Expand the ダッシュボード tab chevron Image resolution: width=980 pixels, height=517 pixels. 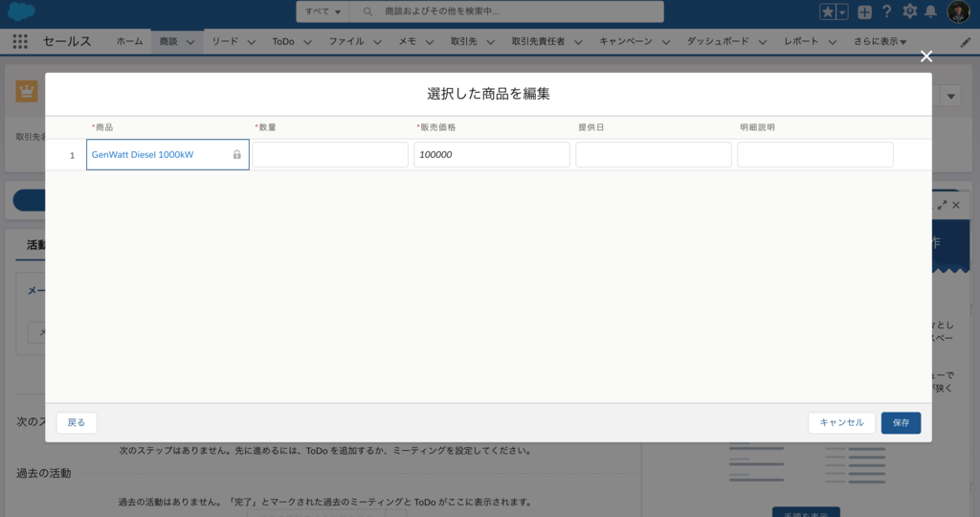click(763, 42)
